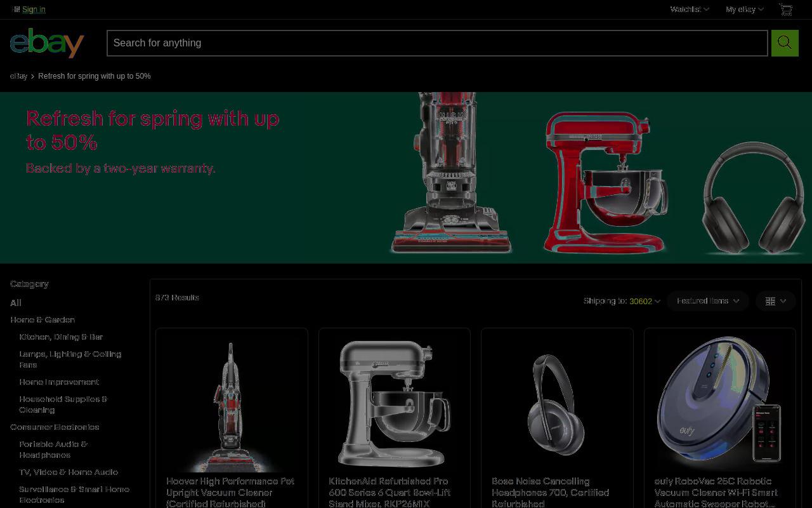
Task: Open Kitchen, Dining & Bar category
Action: (x=61, y=337)
